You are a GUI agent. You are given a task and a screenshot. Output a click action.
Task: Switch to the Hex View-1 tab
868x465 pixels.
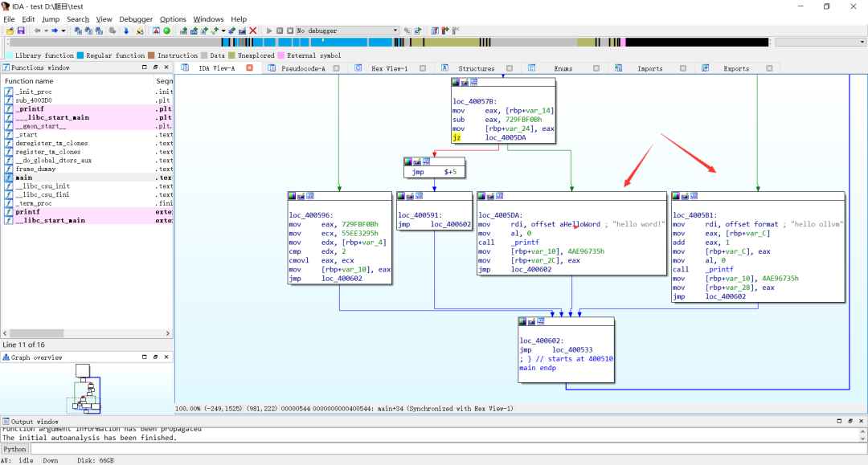(388, 68)
